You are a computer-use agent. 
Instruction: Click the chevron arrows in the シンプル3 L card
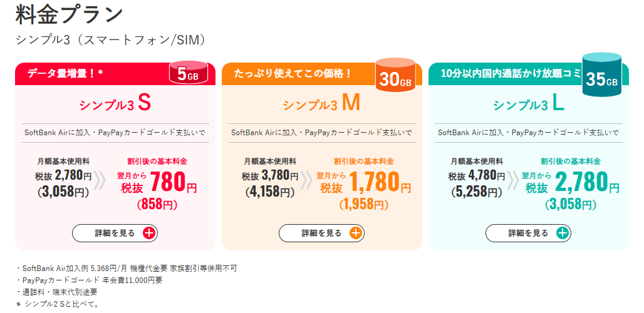point(514,180)
